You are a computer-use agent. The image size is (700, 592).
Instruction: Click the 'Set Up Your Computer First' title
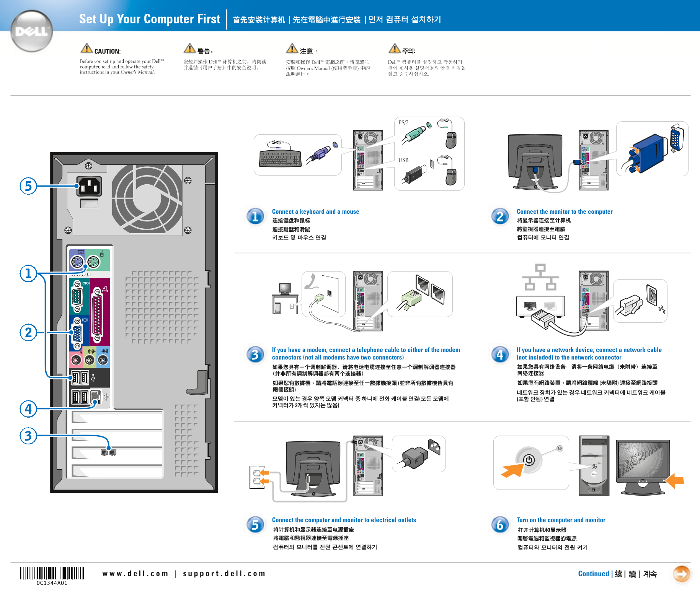(150, 19)
